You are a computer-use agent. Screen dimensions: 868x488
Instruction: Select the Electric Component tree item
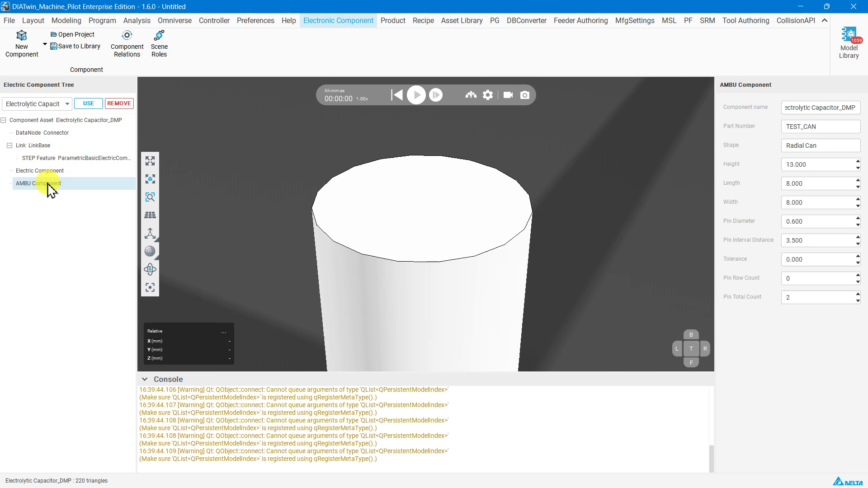40,171
